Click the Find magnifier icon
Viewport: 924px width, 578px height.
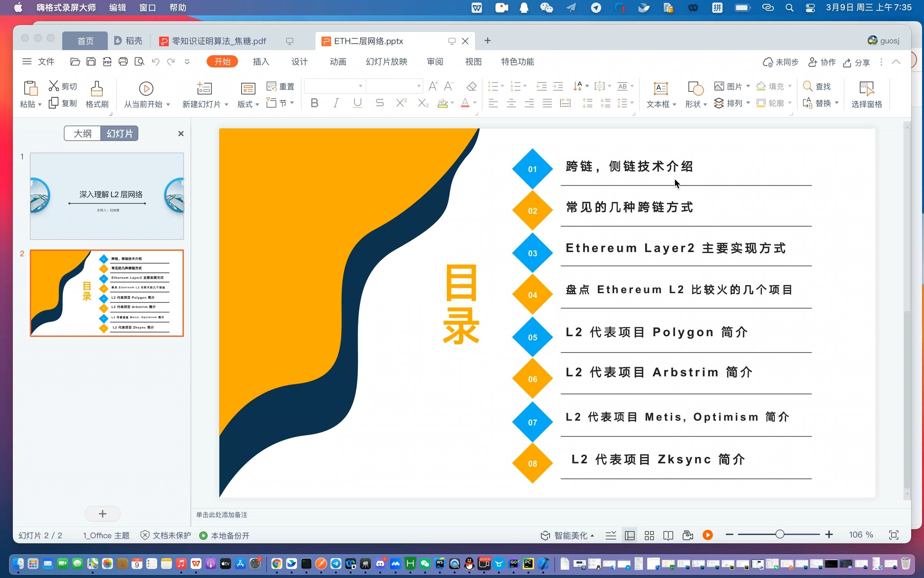click(808, 86)
